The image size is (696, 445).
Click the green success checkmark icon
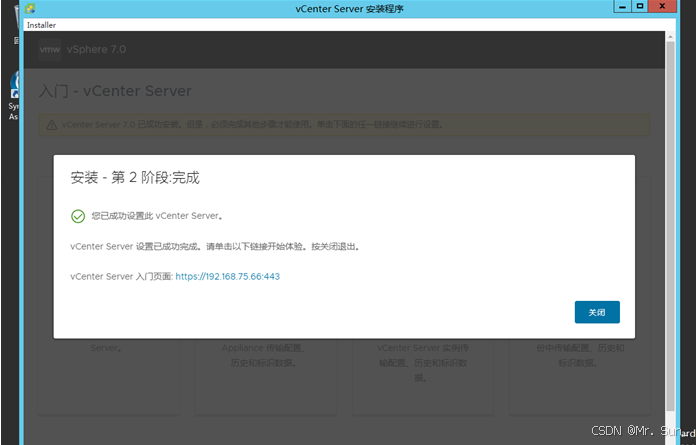[78, 216]
